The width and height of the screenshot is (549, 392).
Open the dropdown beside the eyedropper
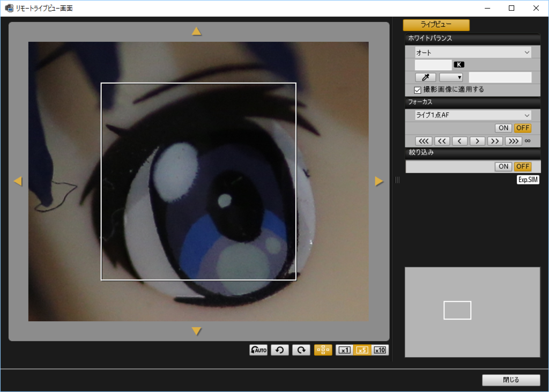[451, 77]
